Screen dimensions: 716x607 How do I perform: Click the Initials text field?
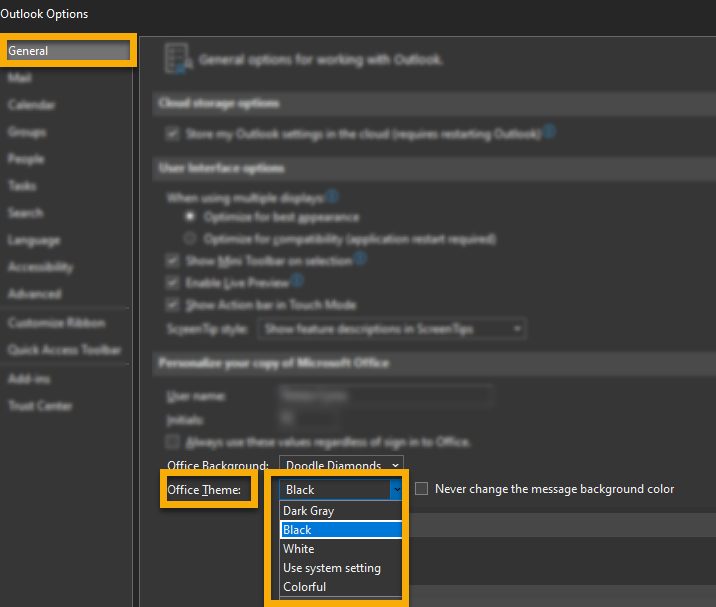coord(309,418)
